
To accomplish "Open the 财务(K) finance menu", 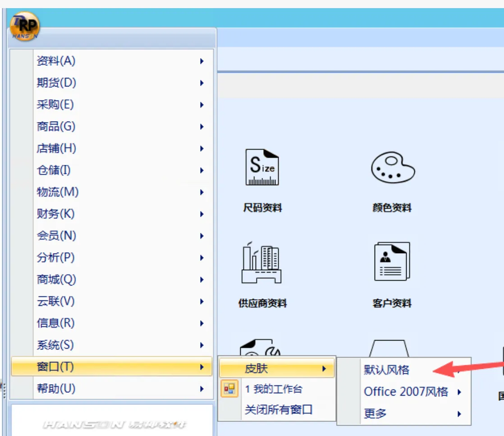I will point(55,214).
